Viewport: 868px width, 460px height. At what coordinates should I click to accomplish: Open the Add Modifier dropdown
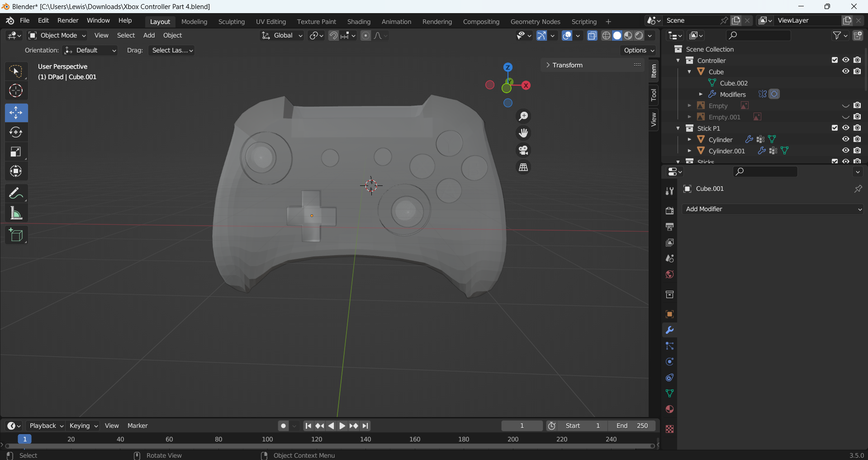coord(773,209)
